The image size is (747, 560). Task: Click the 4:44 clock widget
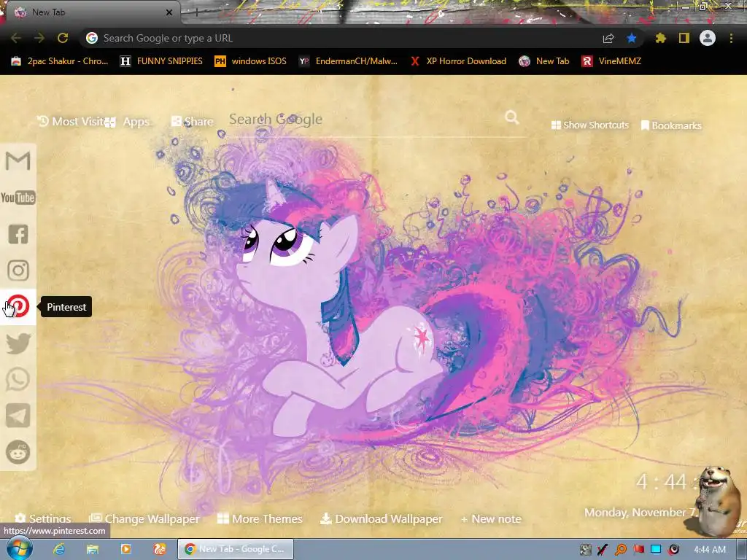click(666, 482)
